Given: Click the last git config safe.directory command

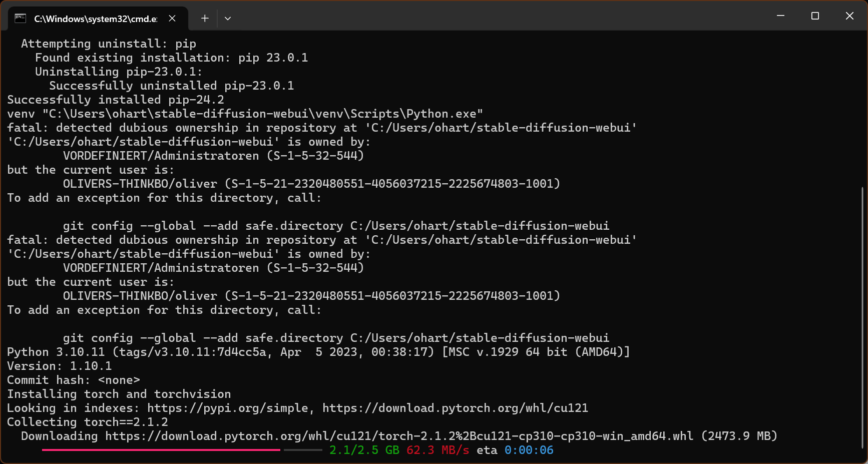Looking at the screenshot, I should click(336, 338).
